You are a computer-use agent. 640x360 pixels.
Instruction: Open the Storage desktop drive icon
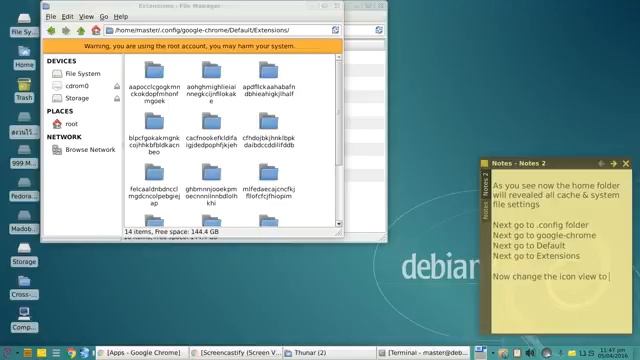click(24, 254)
